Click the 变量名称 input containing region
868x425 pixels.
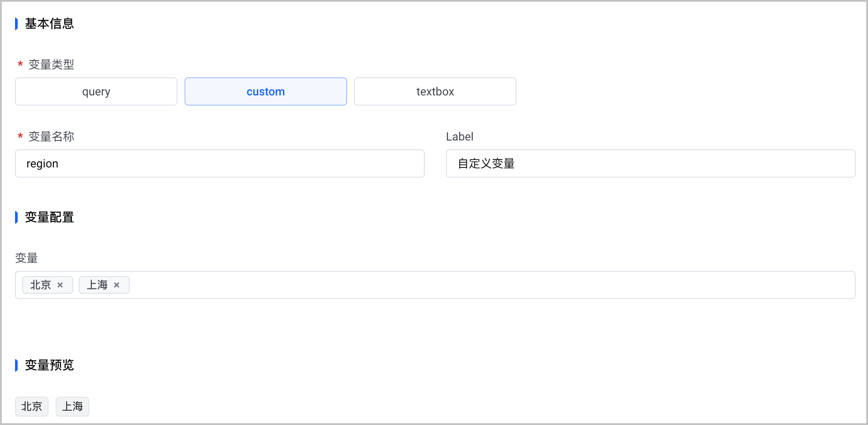pyautogui.click(x=220, y=163)
